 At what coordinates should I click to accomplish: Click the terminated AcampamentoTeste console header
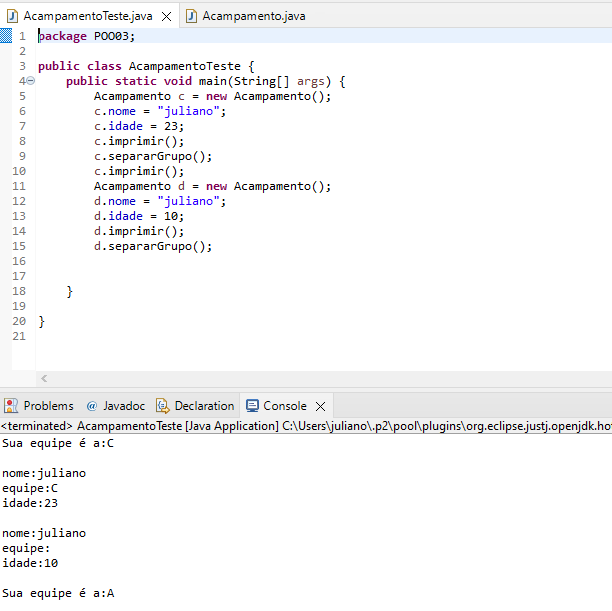tap(306, 426)
